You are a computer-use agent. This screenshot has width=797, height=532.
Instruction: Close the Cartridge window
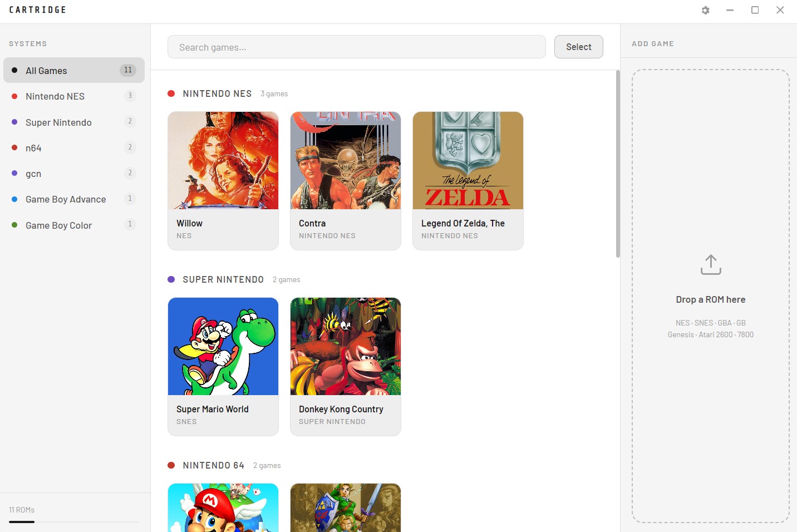[780, 10]
